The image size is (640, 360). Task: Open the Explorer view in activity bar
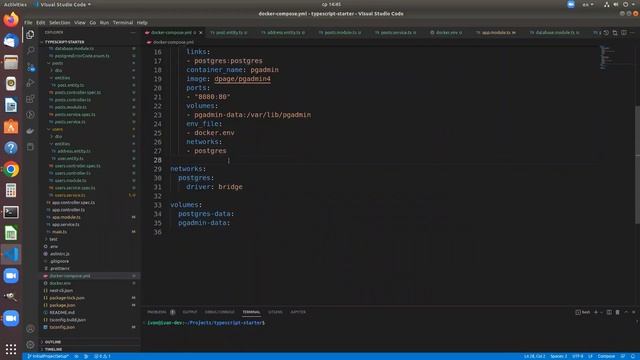tap(30, 34)
